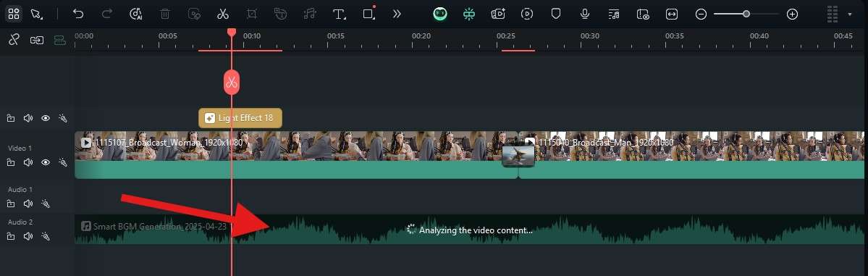Click the undo arrow icon

[78, 14]
